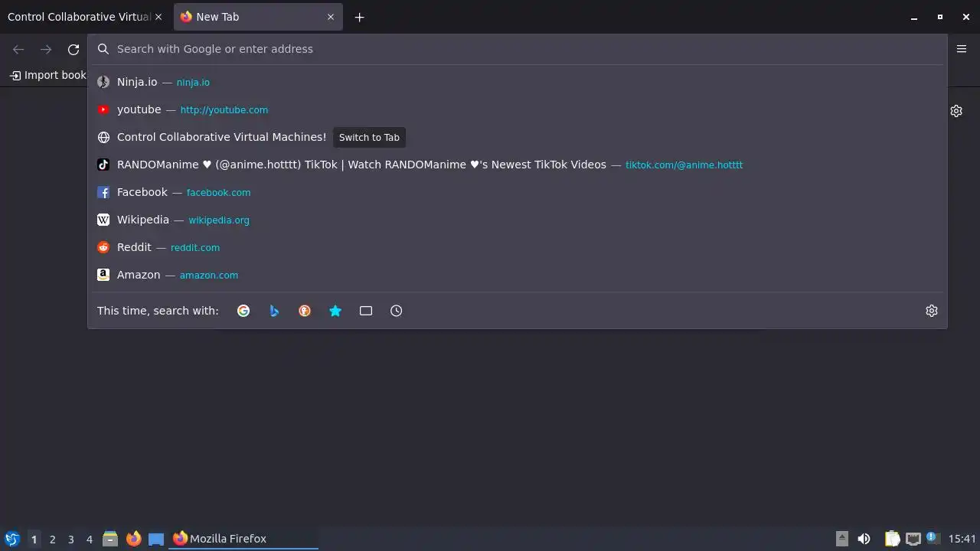Viewport: 980px width, 551px height.
Task: Focus the Mozilla Firefox taskbar window button
Action: point(244,539)
